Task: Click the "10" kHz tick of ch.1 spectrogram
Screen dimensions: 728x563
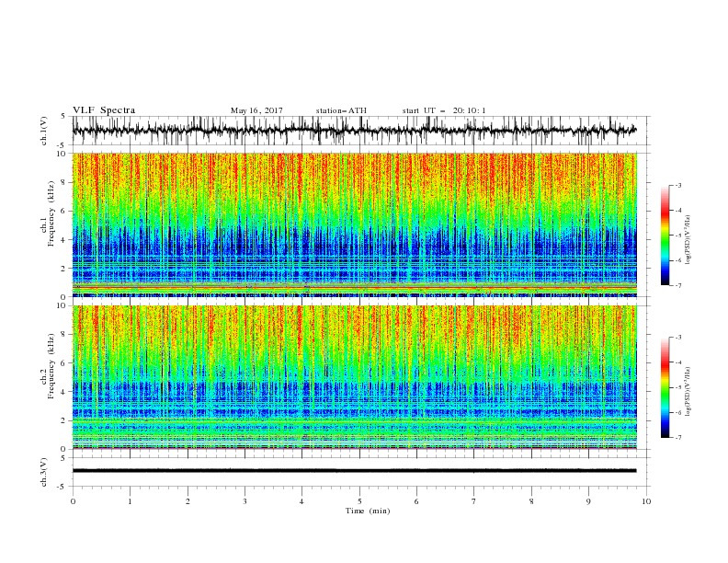Action: [x=61, y=154]
